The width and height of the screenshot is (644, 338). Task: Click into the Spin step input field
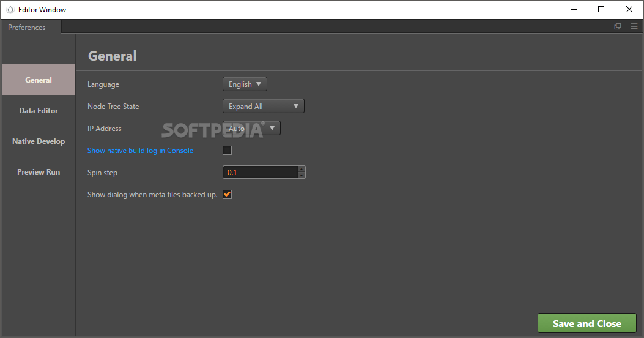click(261, 172)
